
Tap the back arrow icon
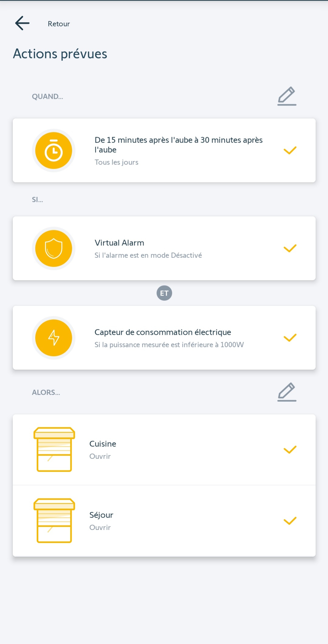pos(22,23)
